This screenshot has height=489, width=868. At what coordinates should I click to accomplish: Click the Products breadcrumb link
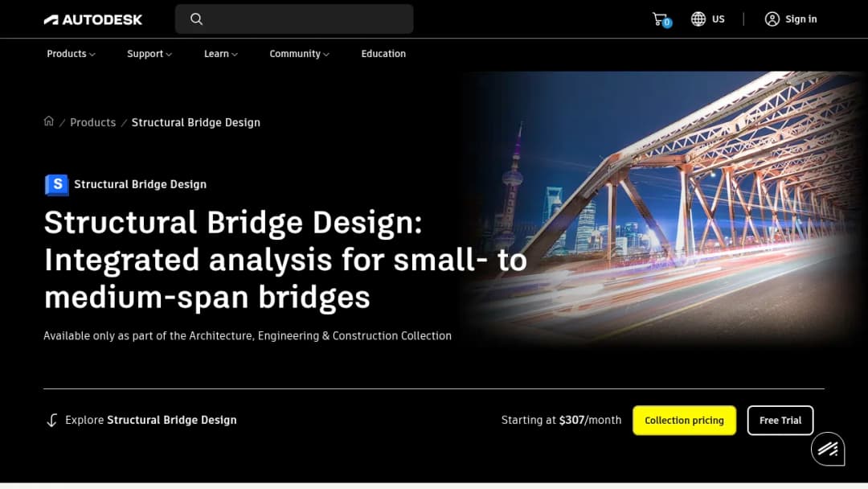point(92,122)
